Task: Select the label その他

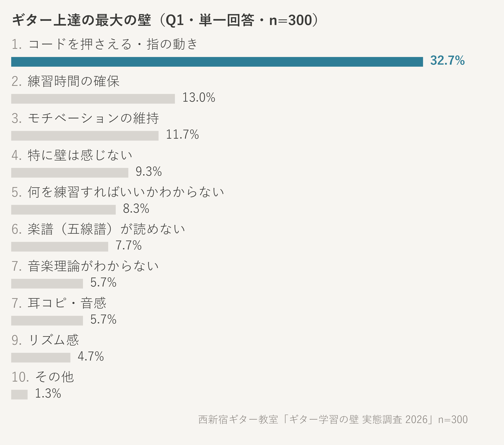Action: (x=54, y=377)
